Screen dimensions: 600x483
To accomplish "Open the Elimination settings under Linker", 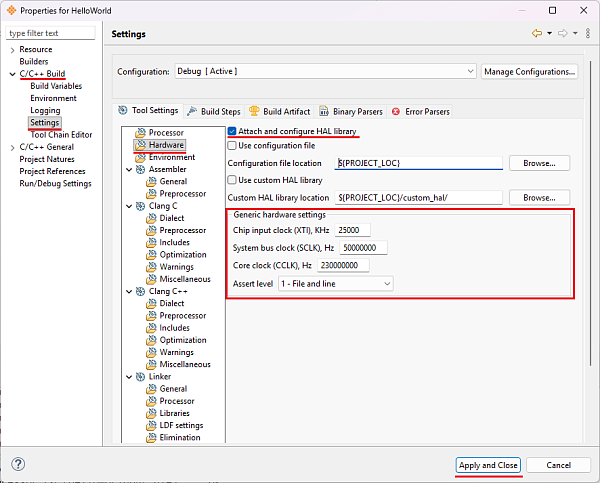I will click(x=180, y=437).
